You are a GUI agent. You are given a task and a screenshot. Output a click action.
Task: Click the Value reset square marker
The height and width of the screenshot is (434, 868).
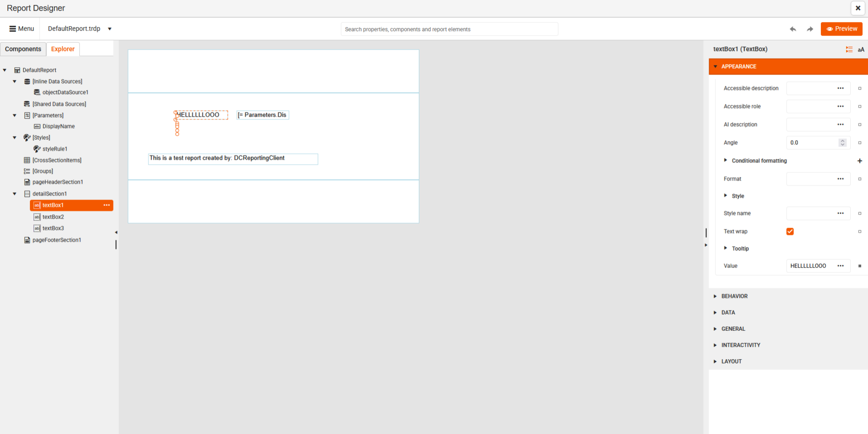click(x=860, y=266)
